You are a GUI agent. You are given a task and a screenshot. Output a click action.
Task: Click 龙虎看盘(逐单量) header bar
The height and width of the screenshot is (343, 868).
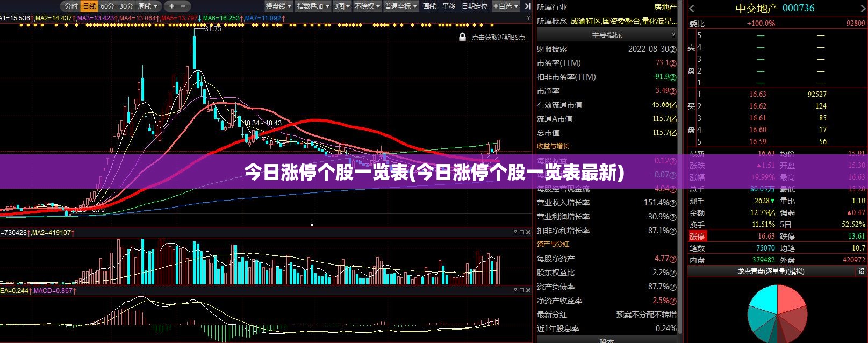[771, 272]
